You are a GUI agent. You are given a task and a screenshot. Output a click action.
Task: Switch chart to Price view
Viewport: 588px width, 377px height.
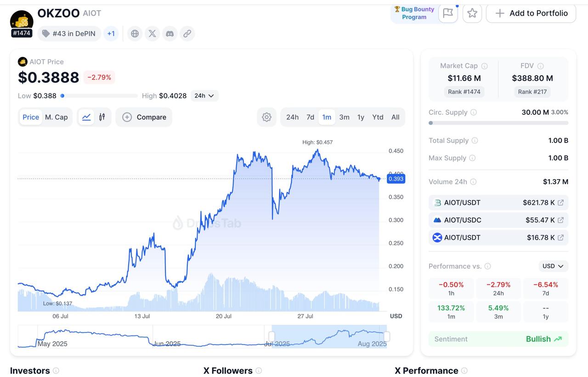click(31, 117)
